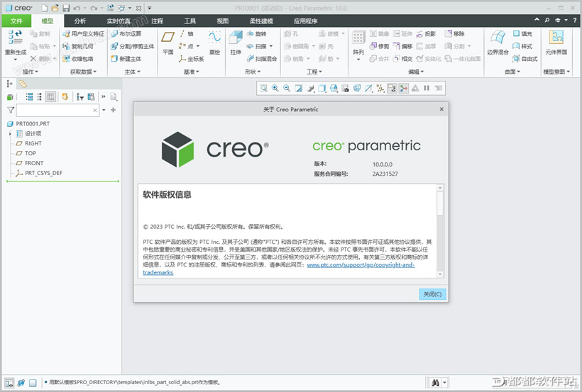Click the help question mark icon
582x392 pixels.
point(575,21)
